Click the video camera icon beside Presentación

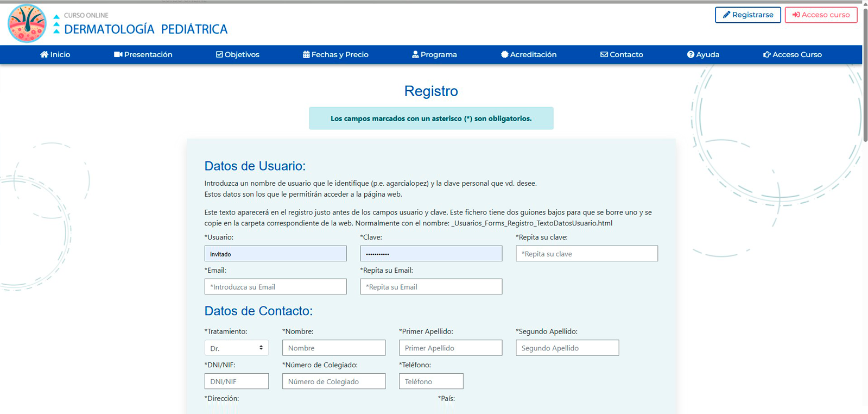tap(118, 54)
